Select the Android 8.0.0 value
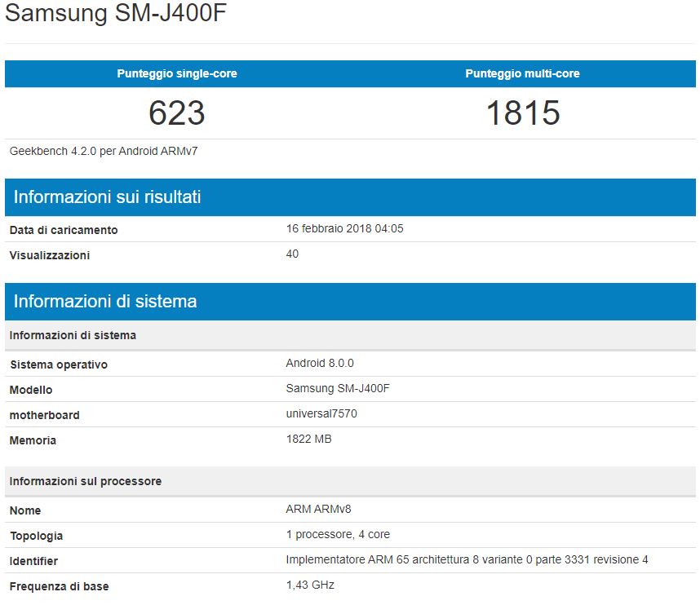700x614 pixels. [319, 363]
